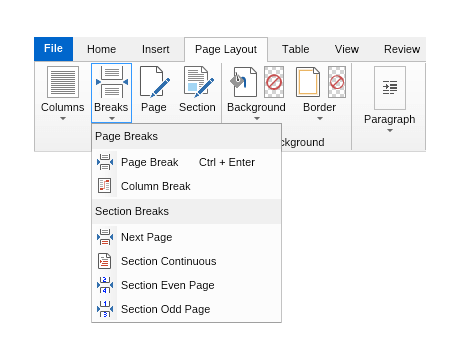Click the Paragraph indent icon
460x360 pixels.
tap(390, 88)
